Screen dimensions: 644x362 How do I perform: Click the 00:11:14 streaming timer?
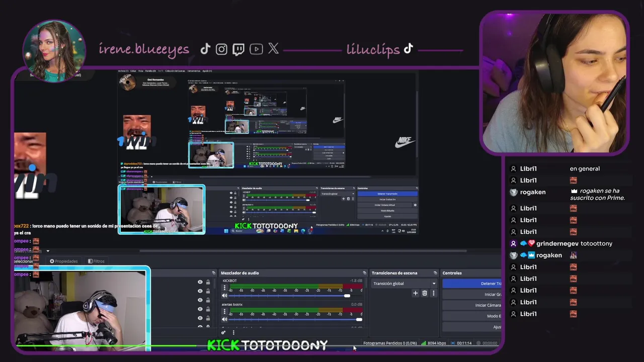coord(464,343)
